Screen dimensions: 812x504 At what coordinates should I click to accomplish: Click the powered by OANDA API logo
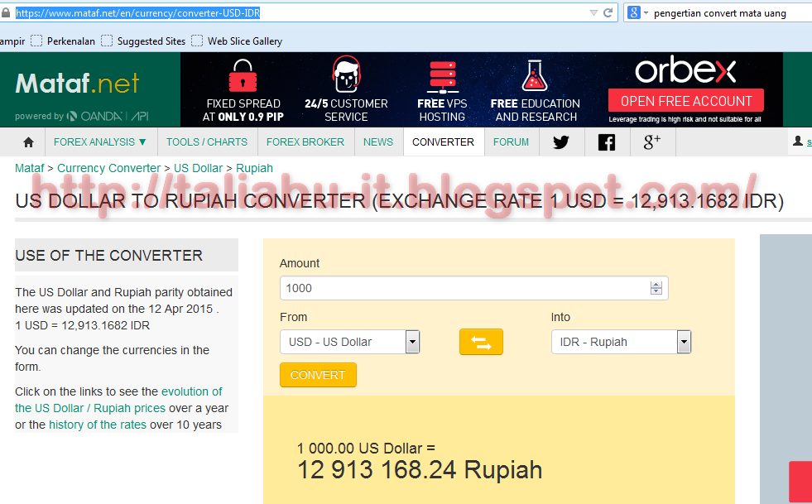82,116
